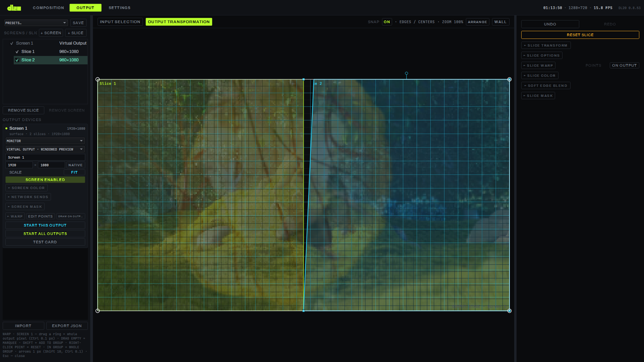Toggle Screen 1 checkmark in the list
Viewport: 644px width, 362px height.
(x=12, y=43)
